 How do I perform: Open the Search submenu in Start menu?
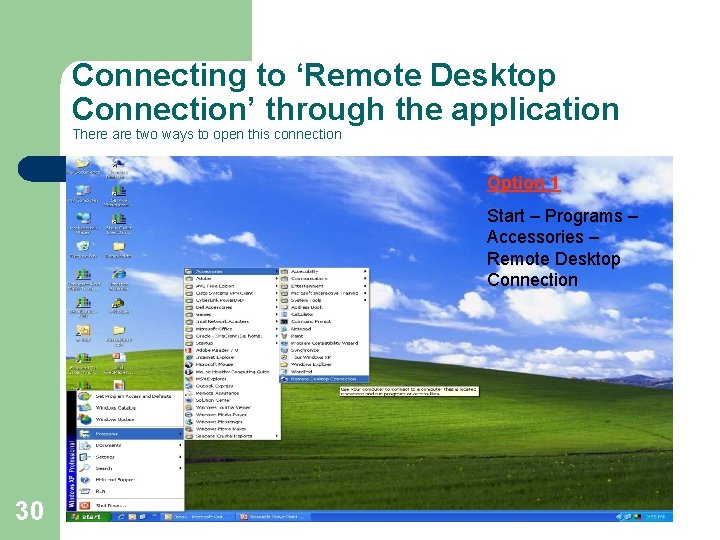tap(130, 468)
